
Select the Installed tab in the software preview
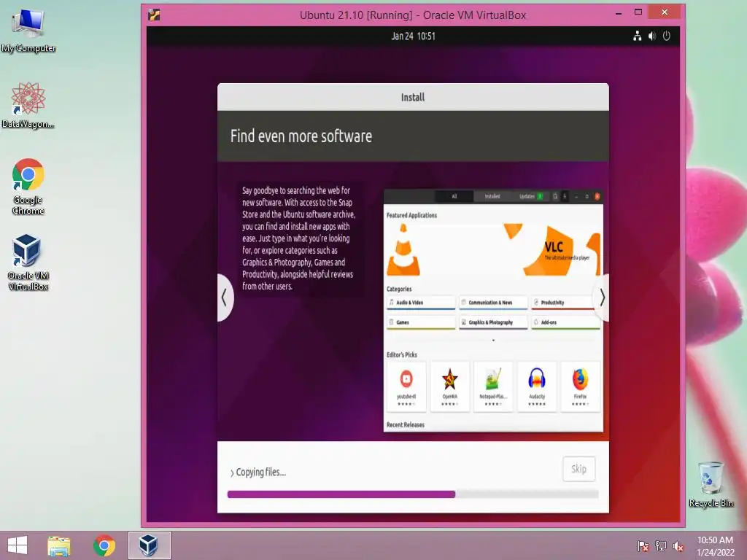pyautogui.click(x=492, y=196)
